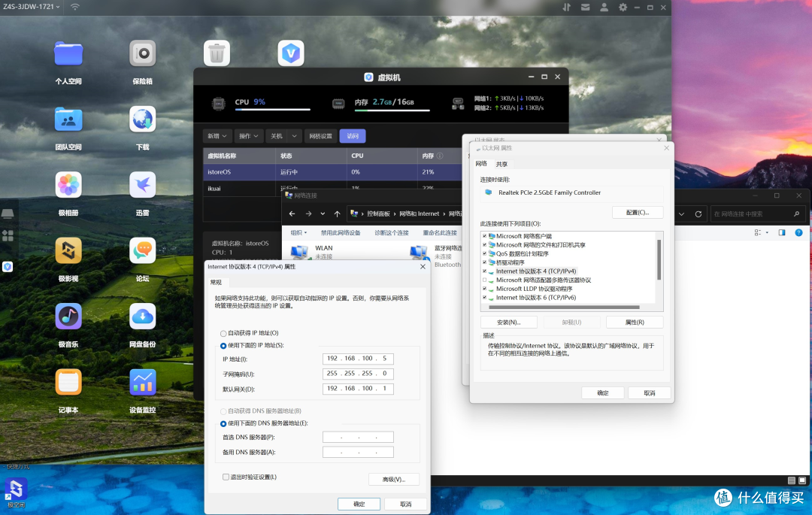Switch to the 共享 tab
This screenshot has width=812, height=515.
(x=501, y=164)
